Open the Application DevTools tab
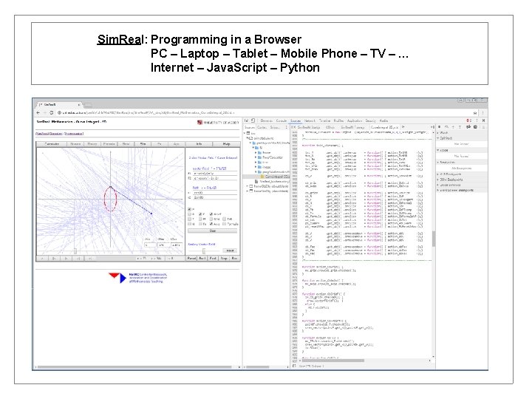The height and width of the screenshot is (399, 532). point(355,120)
